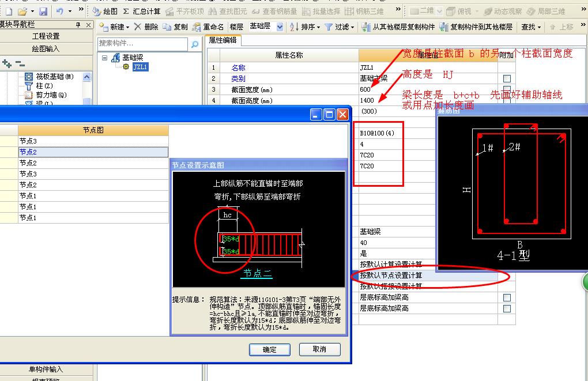Screen dimensions: 588x381
Task: Switch to 绘图 drawing mode
Action: pyautogui.click(x=105, y=12)
